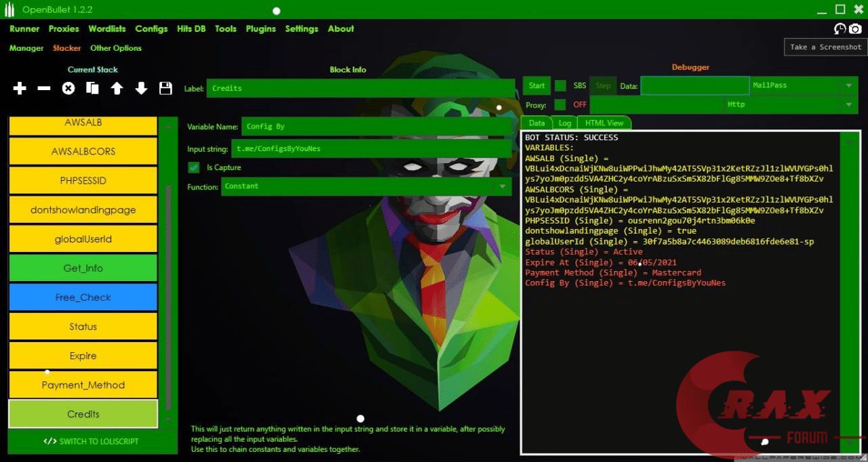
Task: Click the BOT STATUS: SUCCESS line
Action: coord(571,137)
